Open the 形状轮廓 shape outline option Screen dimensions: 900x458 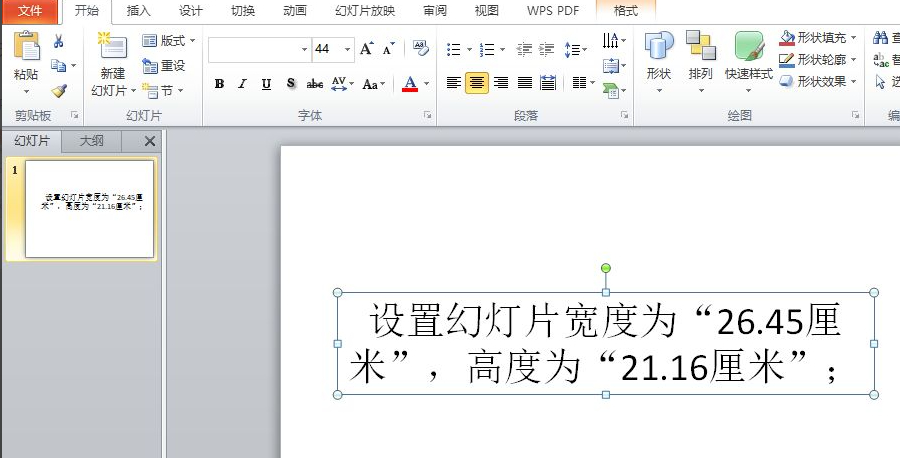coord(817,60)
